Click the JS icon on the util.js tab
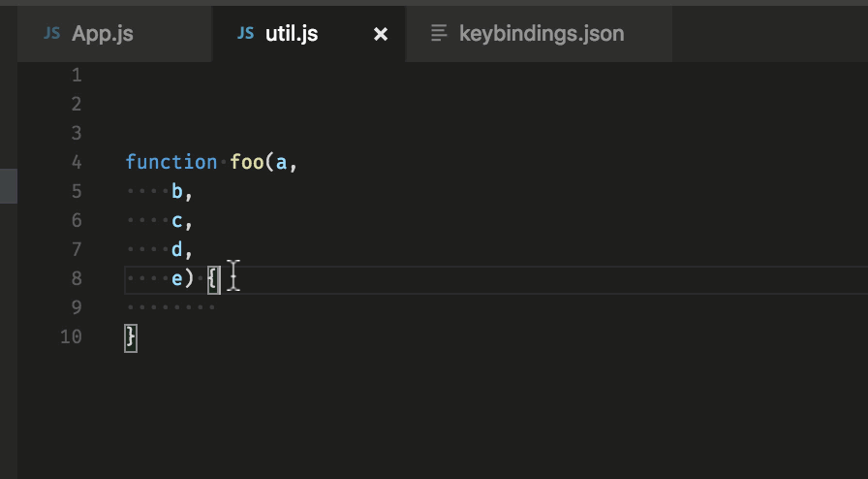Image resolution: width=868 pixels, height=479 pixels. [x=246, y=34]
